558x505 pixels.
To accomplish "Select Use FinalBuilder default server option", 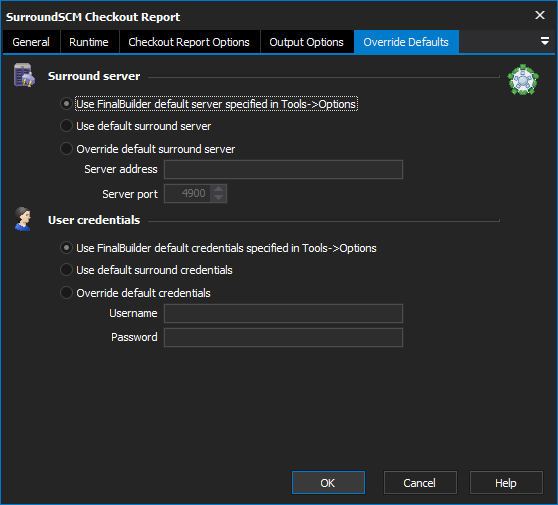I will click(x=210, y=104).
